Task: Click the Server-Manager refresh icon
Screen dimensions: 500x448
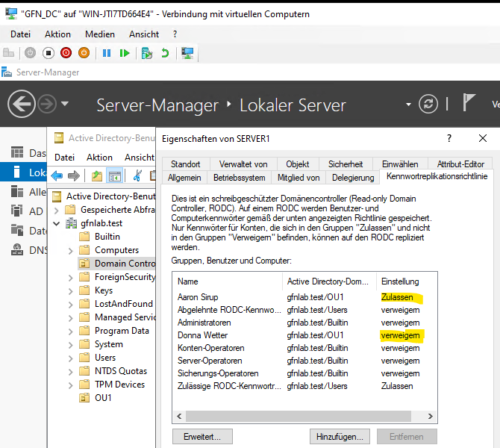Action: click(x=428, y=104)
